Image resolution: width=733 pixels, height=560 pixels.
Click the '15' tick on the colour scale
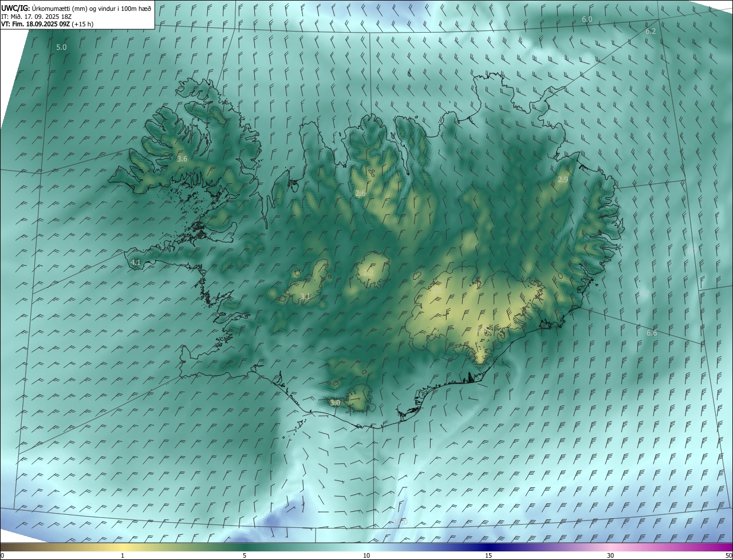[x=488, y=555]
